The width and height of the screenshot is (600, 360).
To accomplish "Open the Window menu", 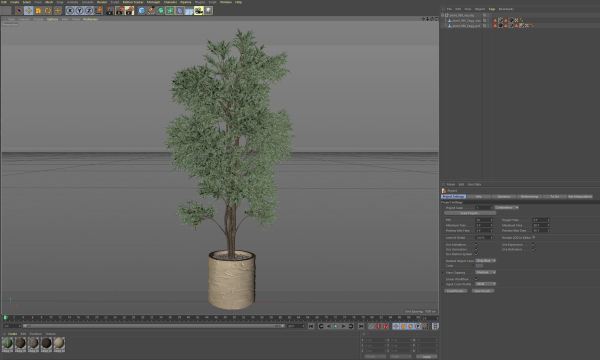I will 225,2.
